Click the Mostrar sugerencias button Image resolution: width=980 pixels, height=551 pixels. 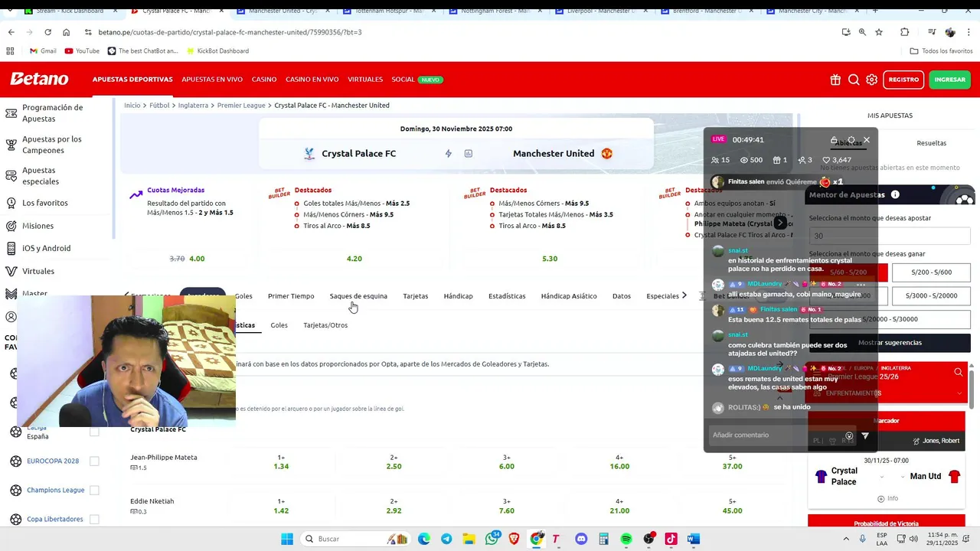tap(890, 343)
